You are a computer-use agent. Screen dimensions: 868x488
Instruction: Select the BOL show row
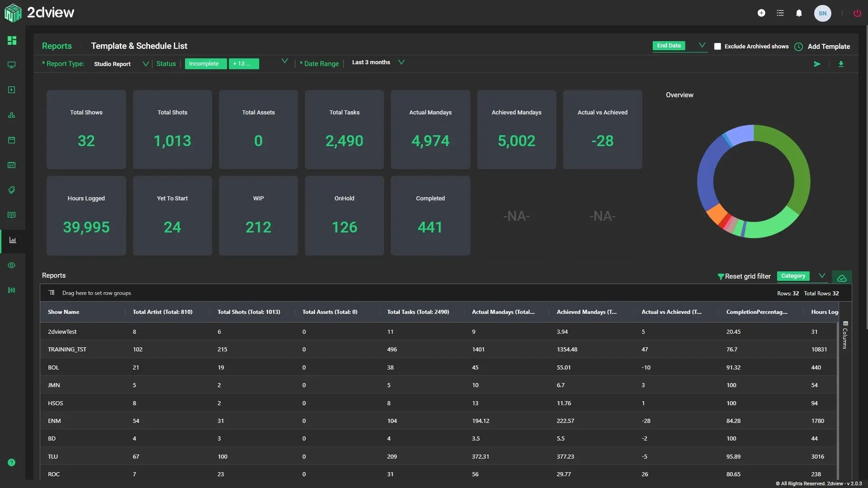[x=439, y=367]
